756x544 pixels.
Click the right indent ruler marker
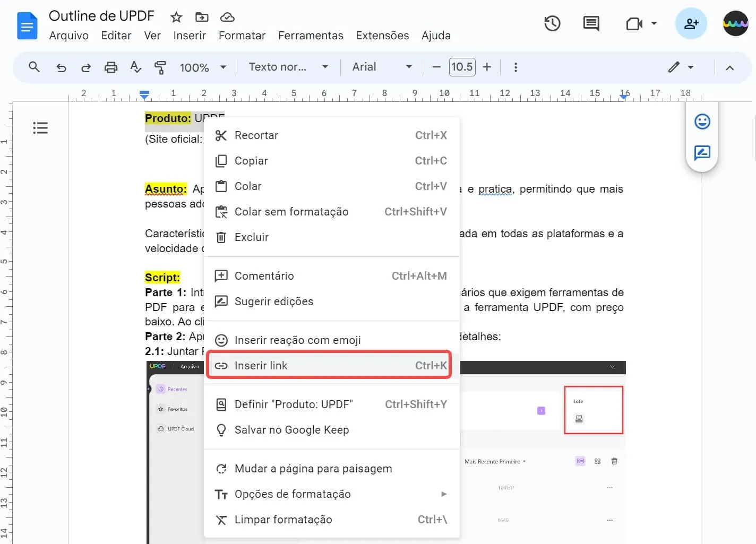(x=624, y=96)
